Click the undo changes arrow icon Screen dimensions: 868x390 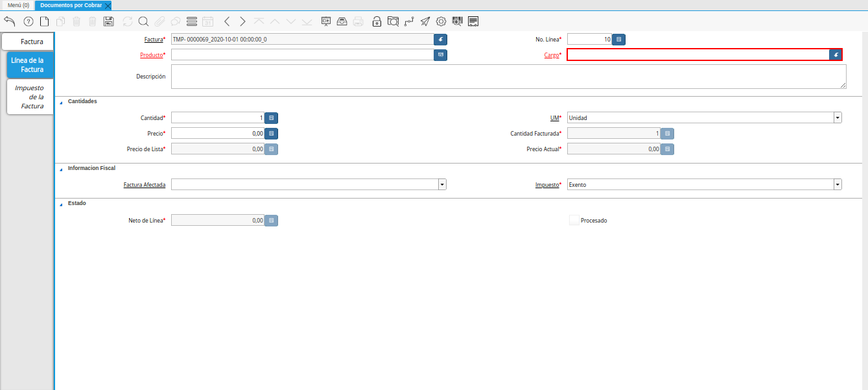(10, 21)
